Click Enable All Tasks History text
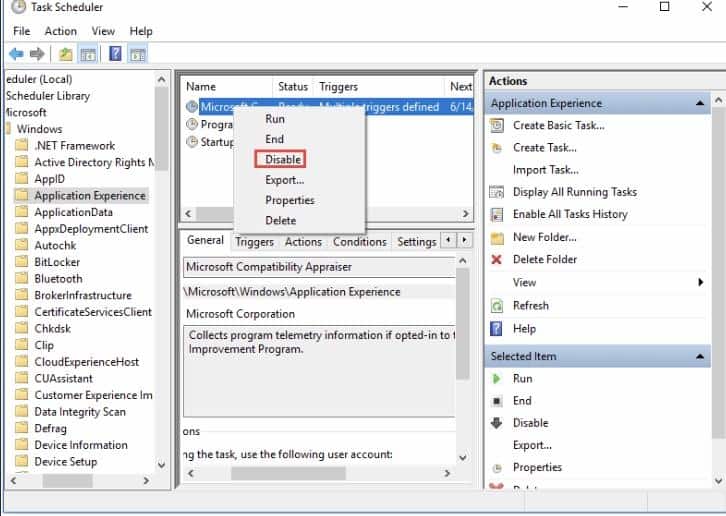The width and height of the screenshot is (726, 516). coord(570,214)
